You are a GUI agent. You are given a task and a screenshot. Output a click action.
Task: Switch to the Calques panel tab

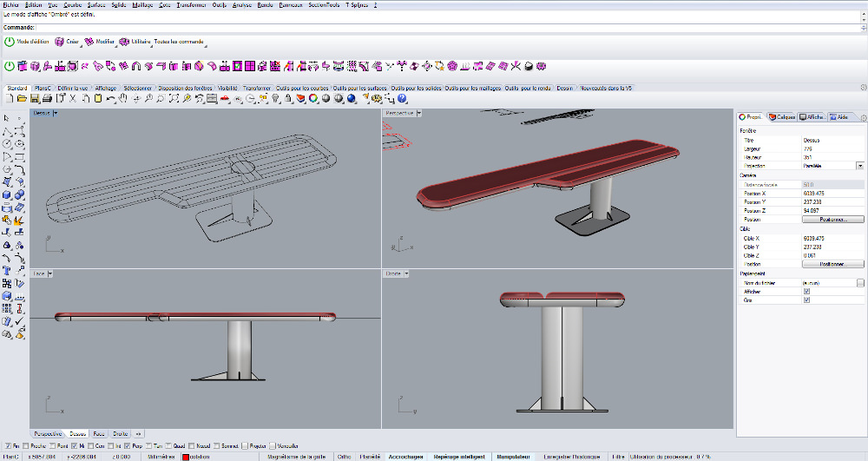coord(784,116)
